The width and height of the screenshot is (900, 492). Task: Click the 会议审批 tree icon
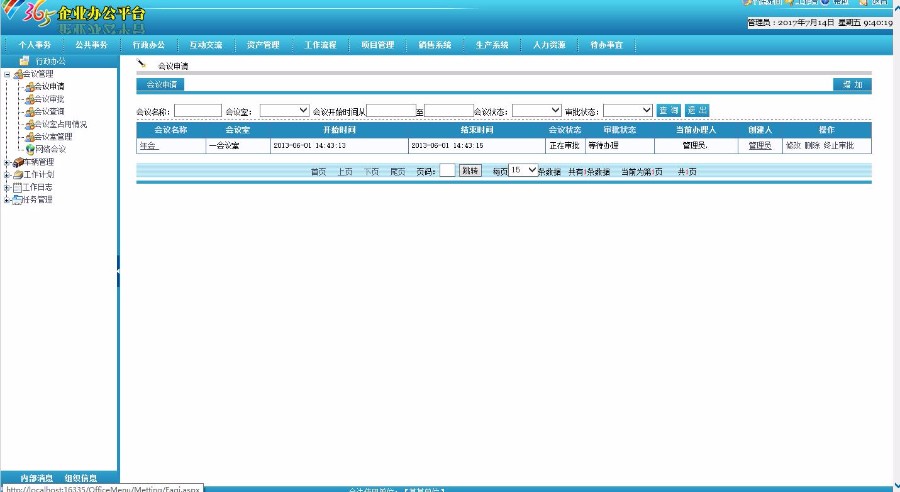(30, 99)
